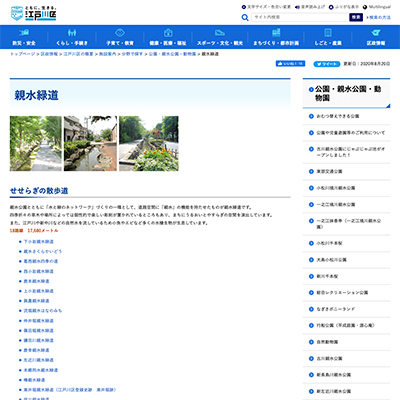Open the 東井堀親水緑道 (江戸川区登録史跡) link

point(70,390)
